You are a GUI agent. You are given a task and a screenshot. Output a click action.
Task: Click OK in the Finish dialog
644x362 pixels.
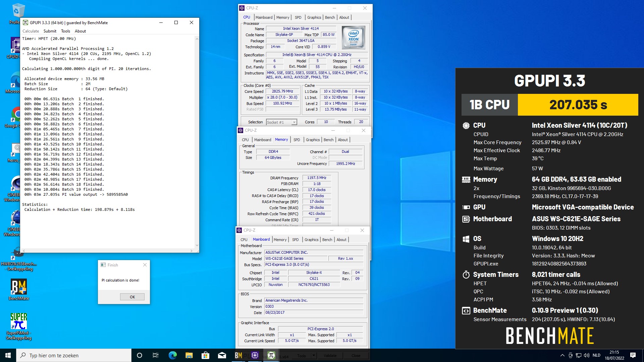(132, 297)
